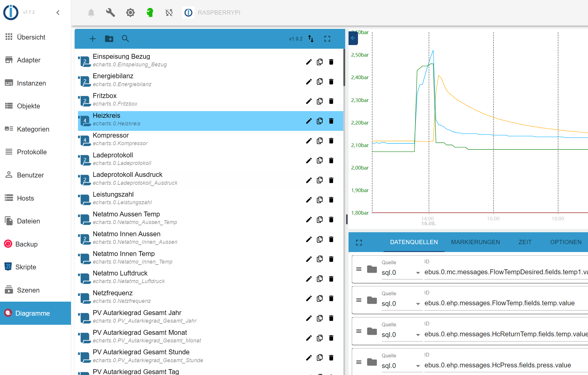
Task: Create new folder in chart list
Action: [x=109, y=39]
